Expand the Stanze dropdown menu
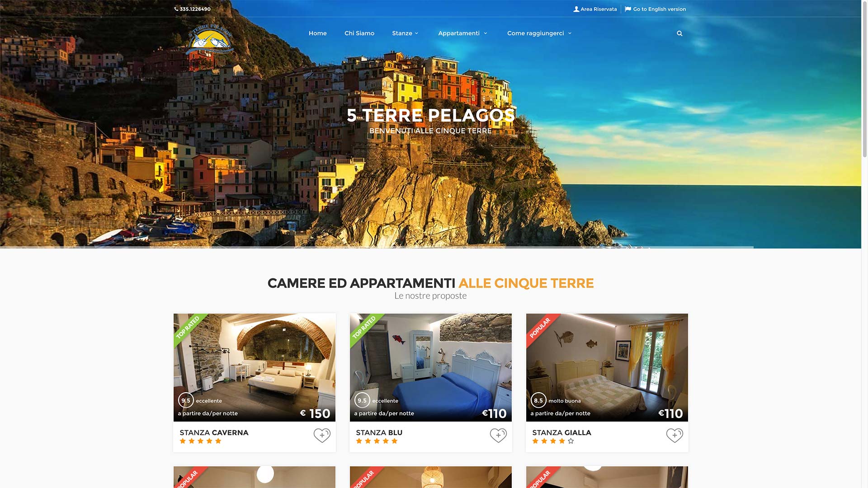Screen dimensions: 868x488 (405, 33)
